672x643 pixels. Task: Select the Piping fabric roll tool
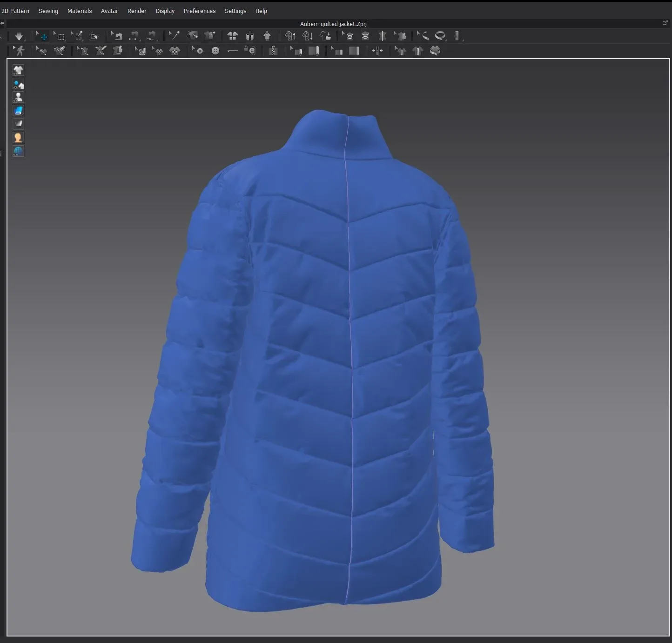pos(314,51)
